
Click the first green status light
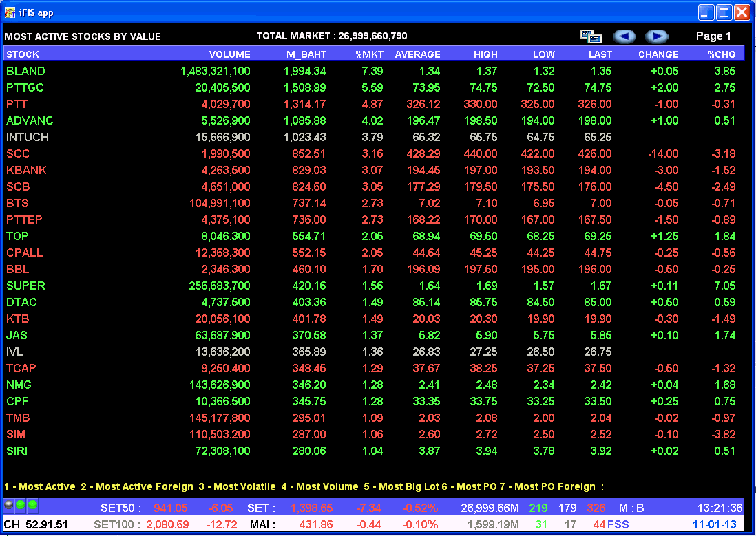(x=20, y=504)
